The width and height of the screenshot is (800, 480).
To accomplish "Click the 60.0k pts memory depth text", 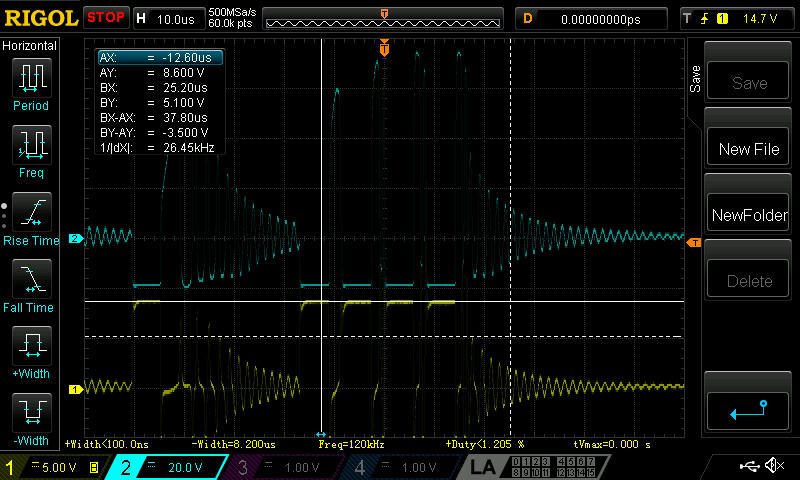I will pos(230,23).
